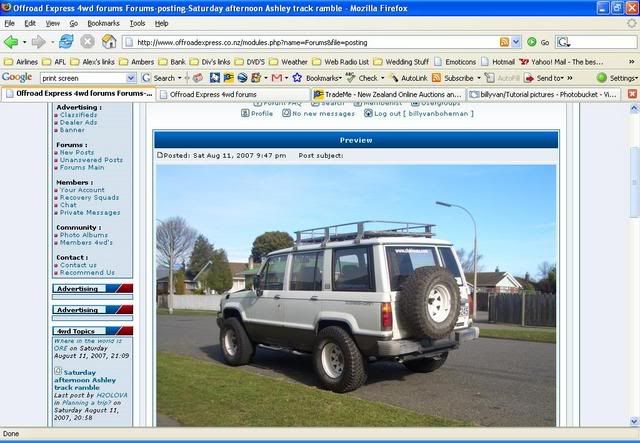Open the Help menu
640x443 pixels.
(x=162, y=23)
